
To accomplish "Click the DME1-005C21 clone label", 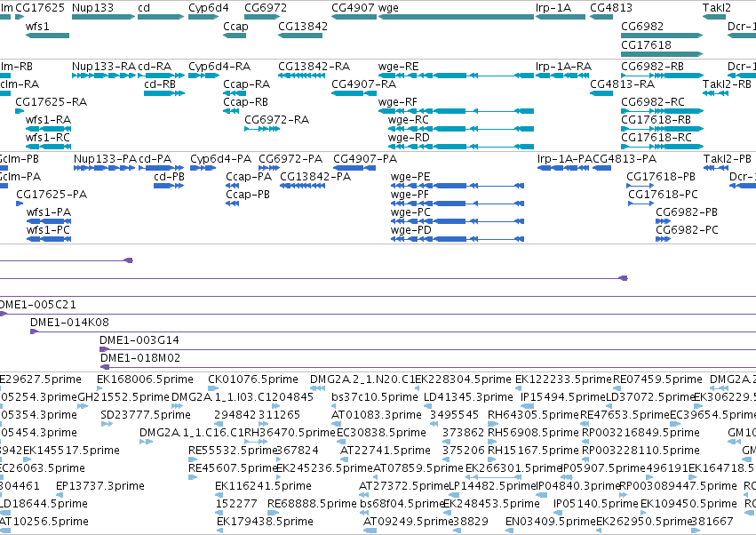I will click(37, 305).
